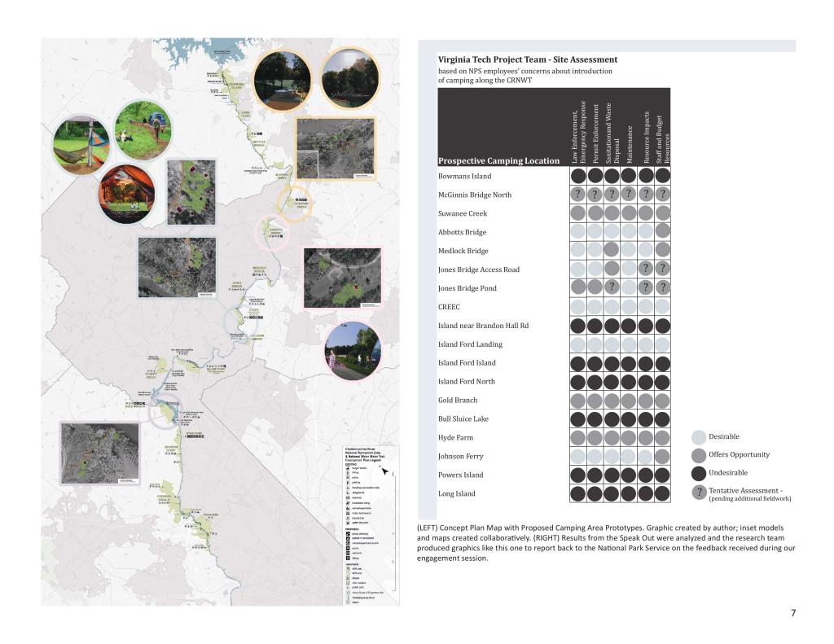Image resolution: width=834 pixels, height=644 pixels.
Task: Open the view-from-inside-tent photo circle
Action: pyautogui.click(x=127, y=194)
